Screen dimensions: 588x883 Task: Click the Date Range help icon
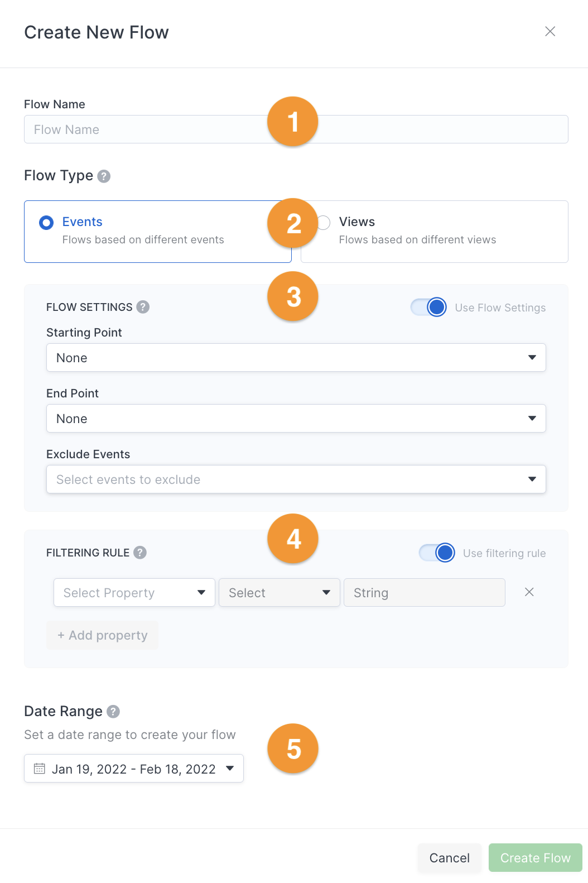coord(113,712)
